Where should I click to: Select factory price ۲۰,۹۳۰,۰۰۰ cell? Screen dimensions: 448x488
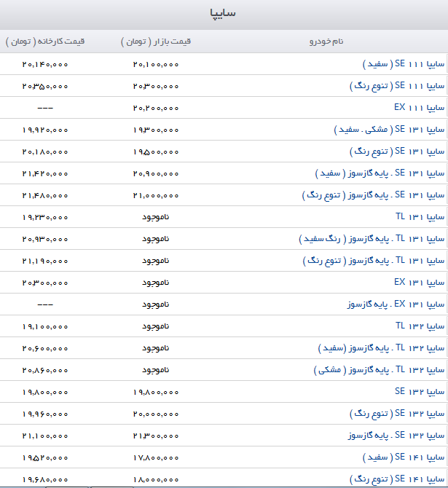click(x=45, y=239)
